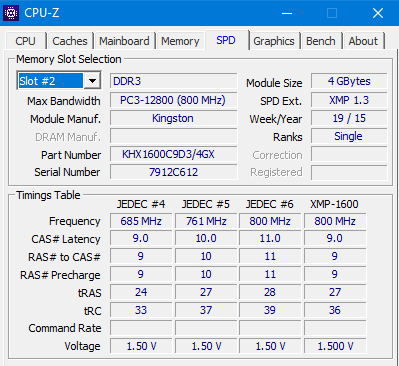The width and height of the screenshot is (399, 366).
Task: Switch to the CPU tab
Action: [x=25, y=41]
